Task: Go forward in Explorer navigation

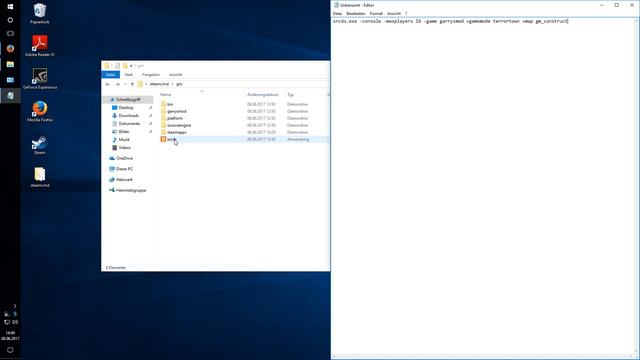Action: tap(118, 84)
